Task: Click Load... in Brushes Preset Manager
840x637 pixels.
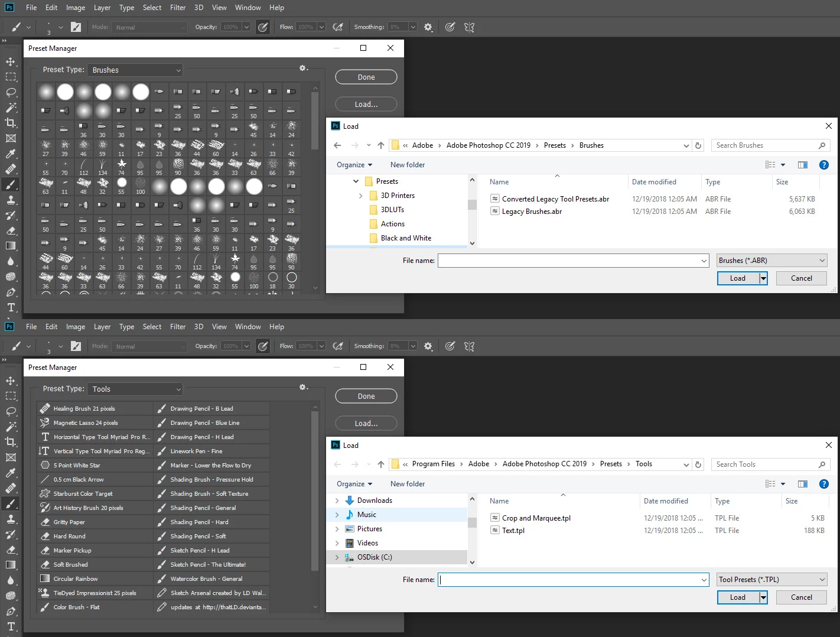Action: point(366,105)
